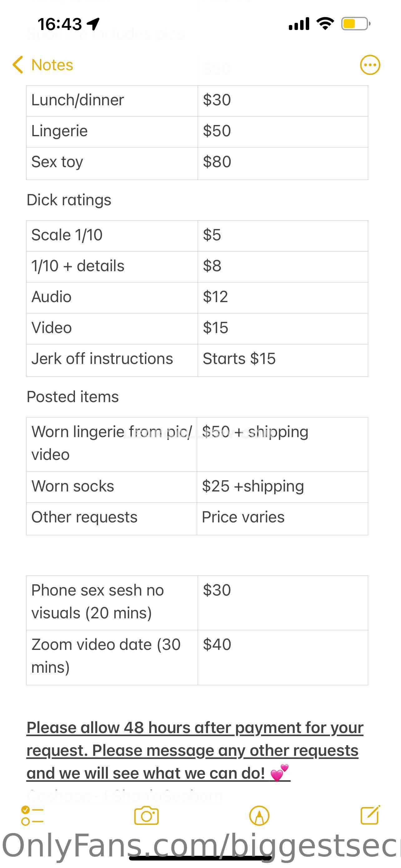Go back via the Notes label
This screenshot has width=401, height=868.
tap(52, 65)
